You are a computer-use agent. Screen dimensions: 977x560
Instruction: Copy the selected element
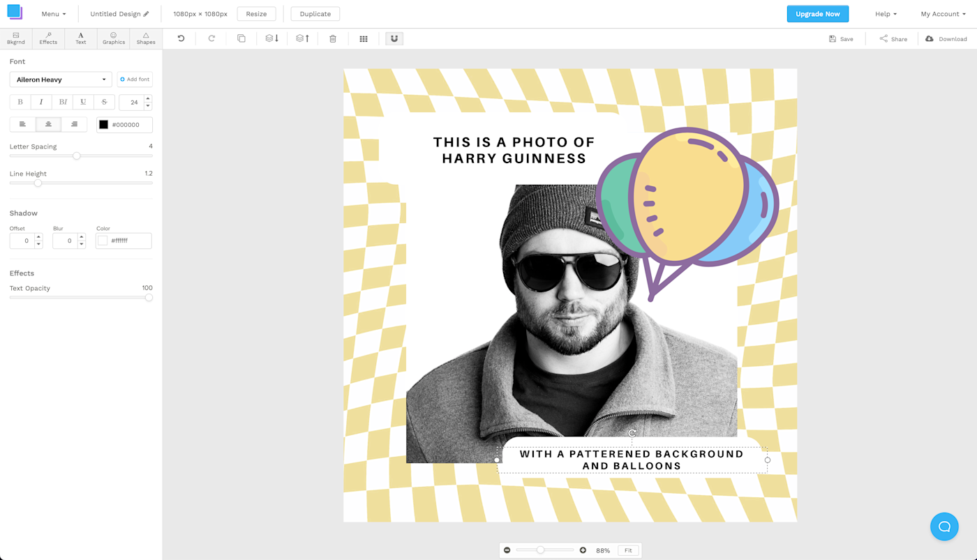(x=241, y=38)
